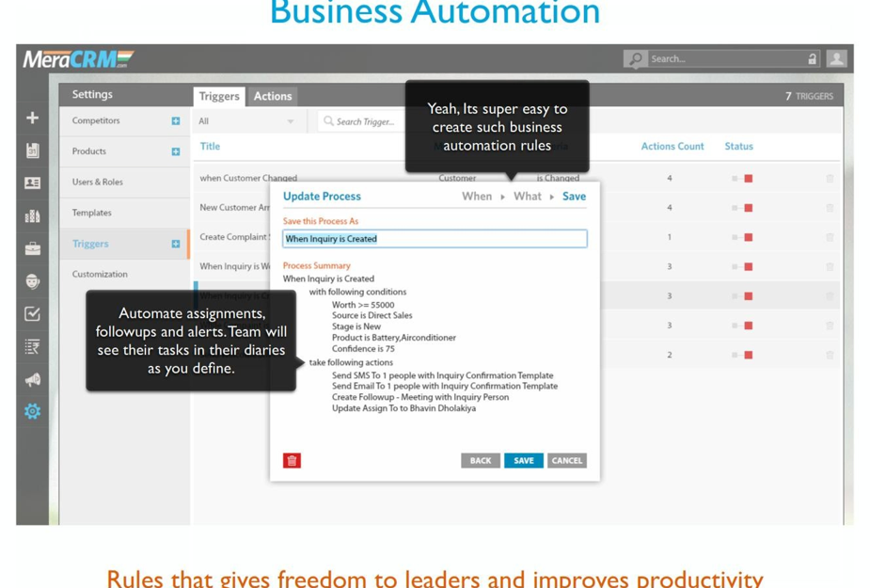Click the user profile icon in the top bar
This screenshot has height=588, width=870.
pos(835,58)
